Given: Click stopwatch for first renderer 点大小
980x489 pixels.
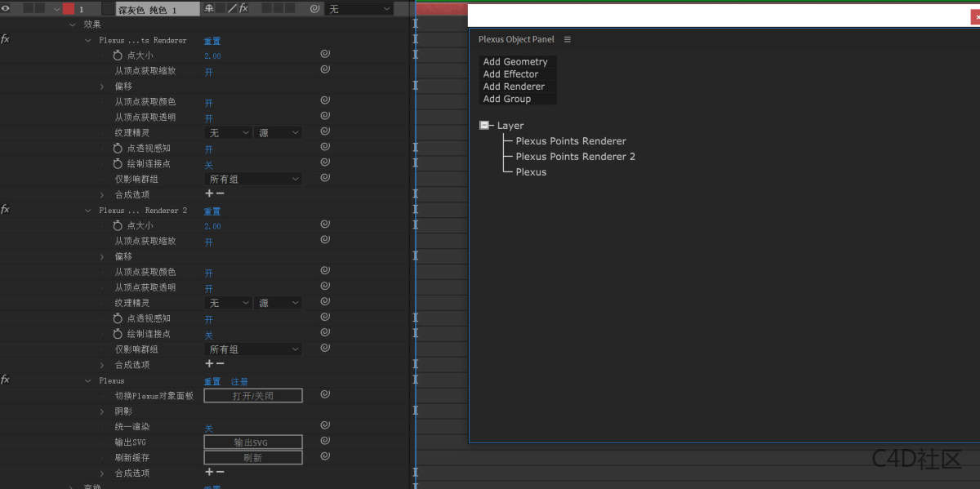Looking at the screenshot, I should pos(118,56).
